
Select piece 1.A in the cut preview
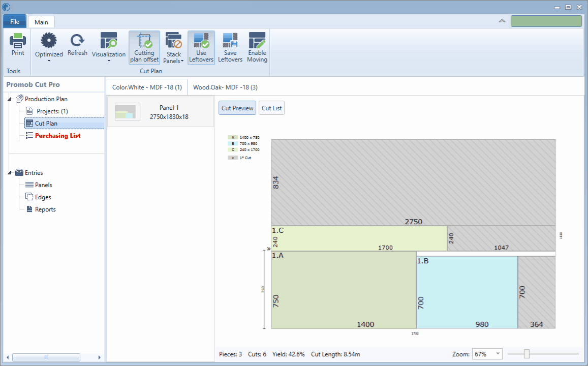click(x=344, y=290)
